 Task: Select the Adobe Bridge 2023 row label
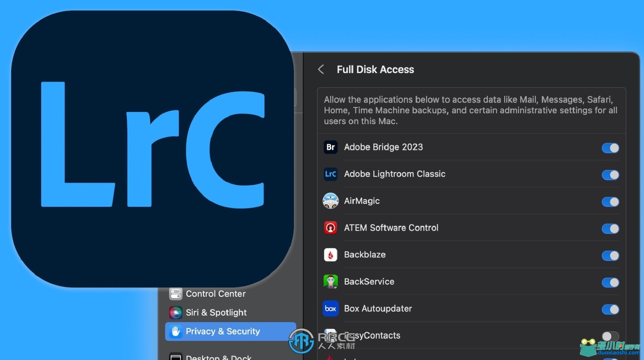(383, 147)
